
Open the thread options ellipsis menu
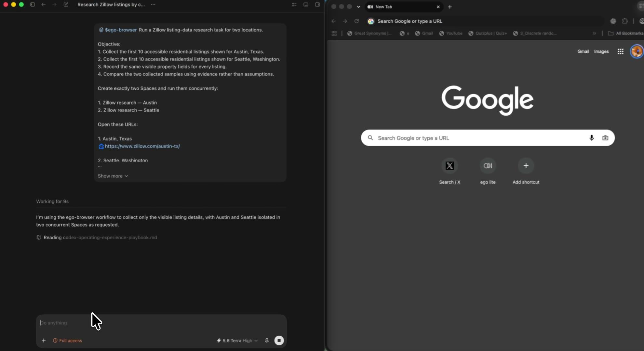point(153,5)
